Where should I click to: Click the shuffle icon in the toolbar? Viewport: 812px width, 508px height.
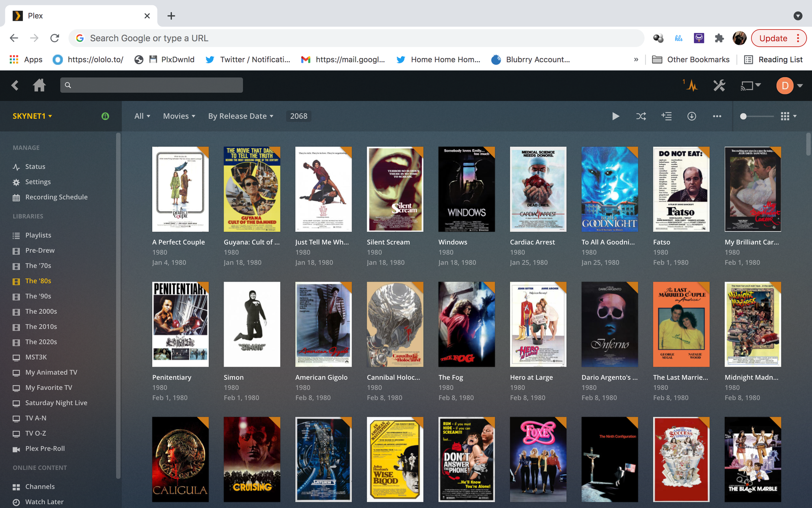point(641,116)
